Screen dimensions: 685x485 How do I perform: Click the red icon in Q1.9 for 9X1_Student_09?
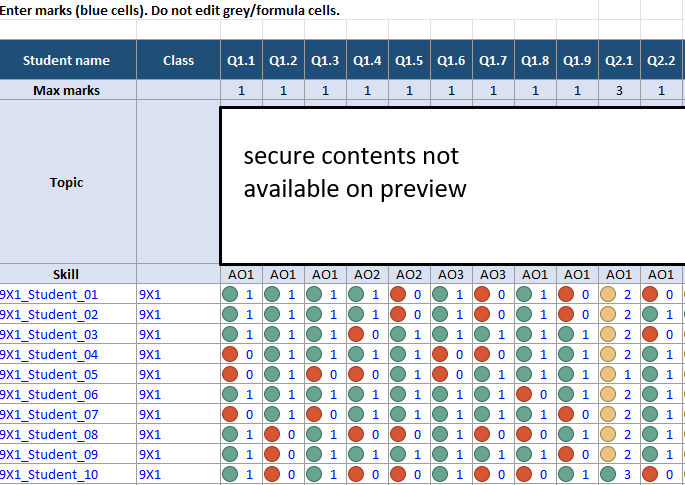pyautogui.click(x=566, y=454)
